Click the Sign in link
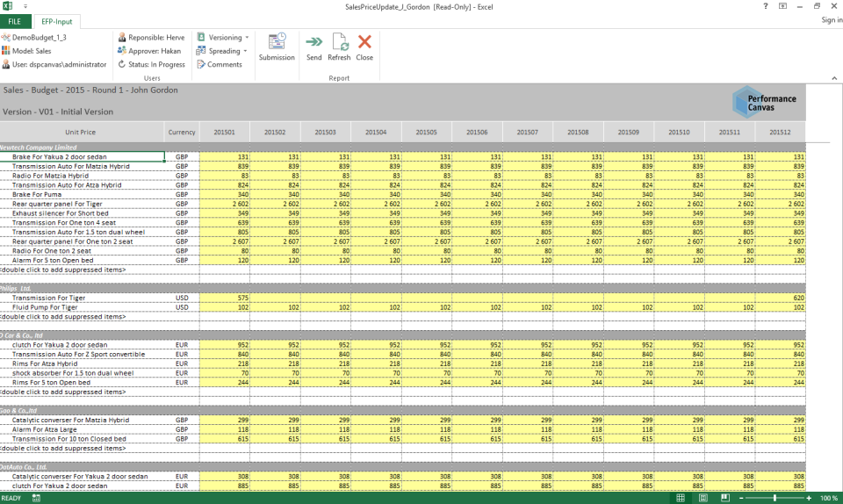The width and height of the screenshot is (843, 504). click(832, 20)
